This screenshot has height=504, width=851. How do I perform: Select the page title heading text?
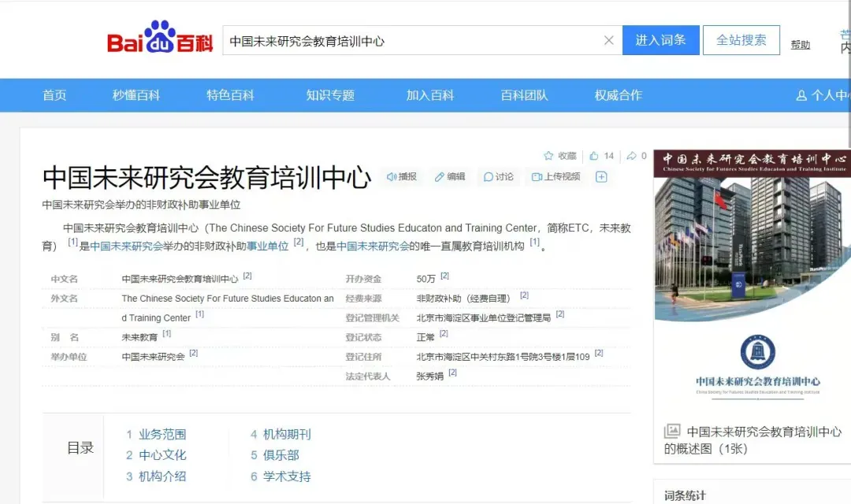tap(206, 177)
